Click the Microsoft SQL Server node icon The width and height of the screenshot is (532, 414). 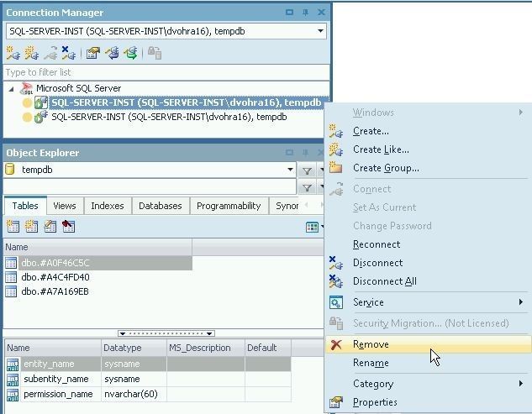pos(26,88)
